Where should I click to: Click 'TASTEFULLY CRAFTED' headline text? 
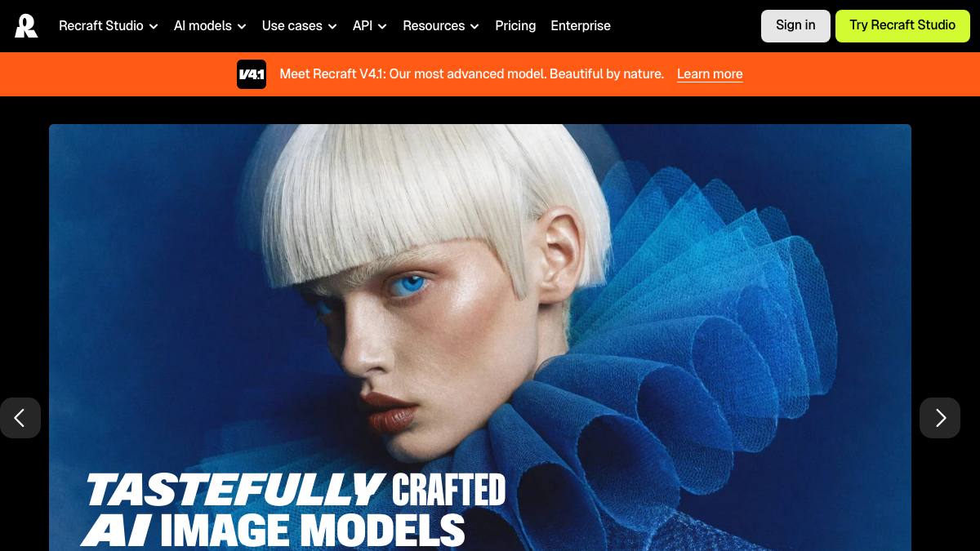click(296, 490)
